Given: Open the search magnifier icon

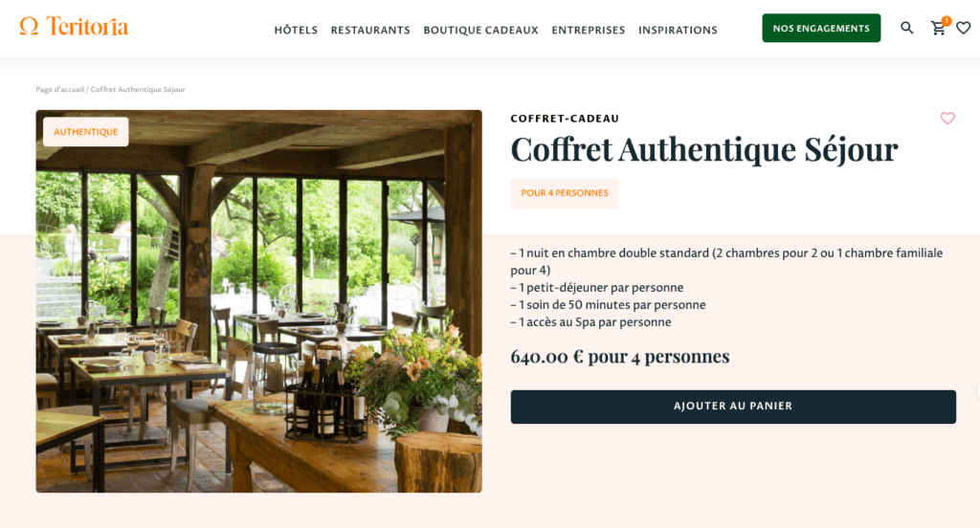Looking at the screenshot, I should pyautogui.click(x=906, y=28).
